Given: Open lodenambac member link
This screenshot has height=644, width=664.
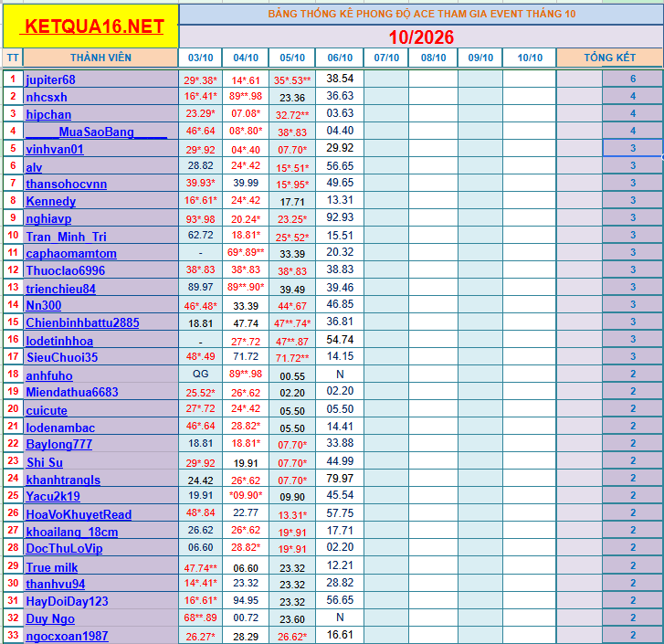Looking at the screenshot, I should 60,428.
